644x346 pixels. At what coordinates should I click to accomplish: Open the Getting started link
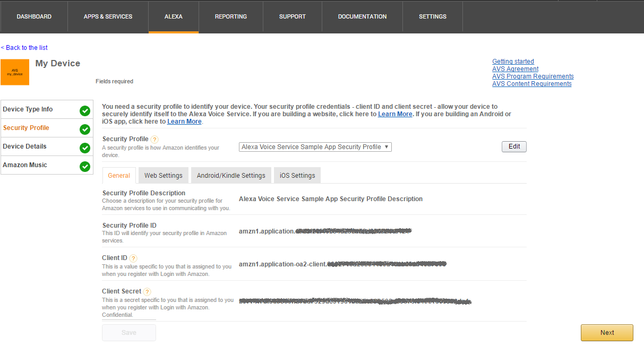pos(513,62)
